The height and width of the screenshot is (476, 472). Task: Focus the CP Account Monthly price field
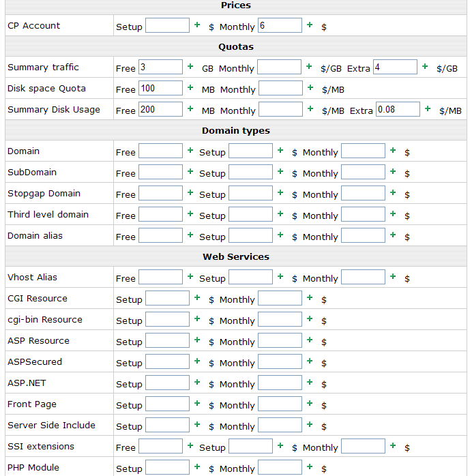pyautogui.click(x=280, y=25)
